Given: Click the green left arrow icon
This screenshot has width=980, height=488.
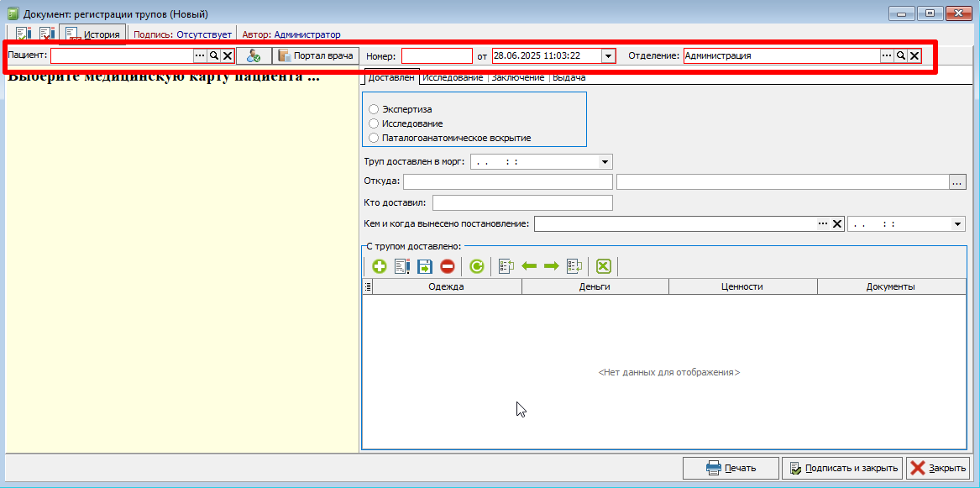Looking at the screenshot, I should point(529,267).
